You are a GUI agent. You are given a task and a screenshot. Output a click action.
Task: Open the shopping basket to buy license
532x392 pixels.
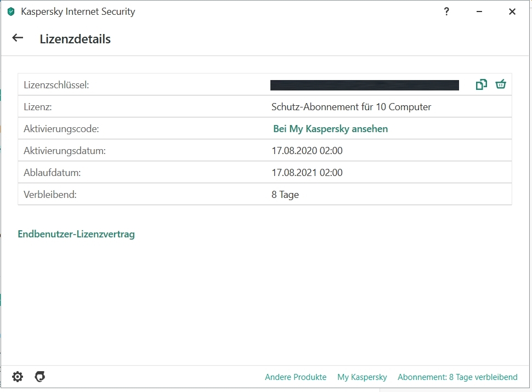point(501,84)
